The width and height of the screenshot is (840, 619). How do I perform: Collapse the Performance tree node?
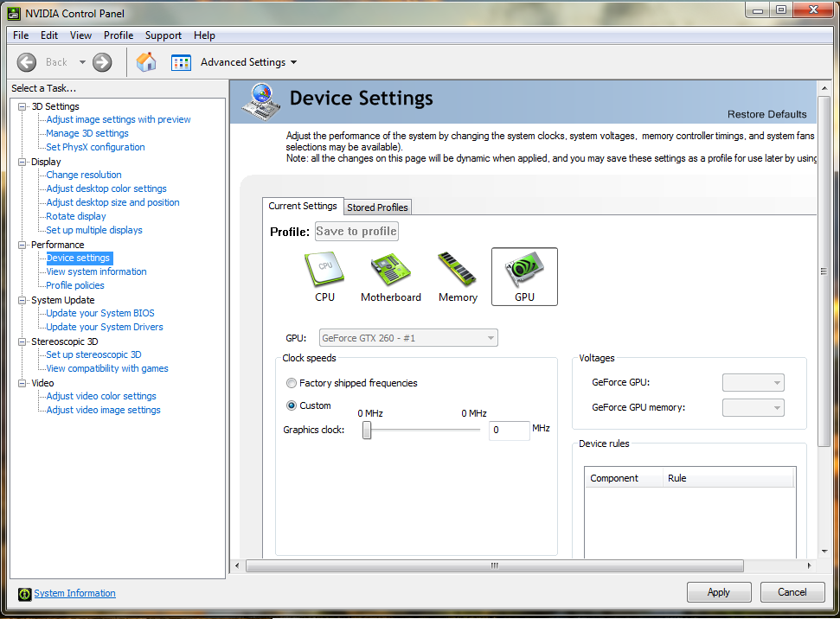point(22,245)
